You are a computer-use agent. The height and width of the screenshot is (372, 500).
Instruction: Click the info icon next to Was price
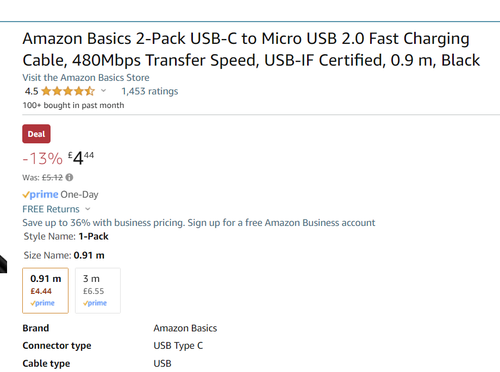(x=69, y=177)
